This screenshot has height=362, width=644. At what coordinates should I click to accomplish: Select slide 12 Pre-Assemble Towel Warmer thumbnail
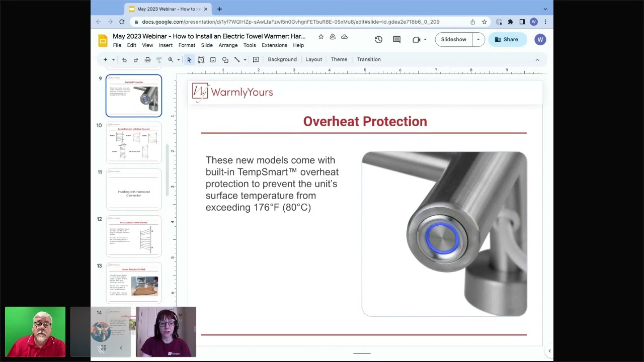(x=134, y=236)
